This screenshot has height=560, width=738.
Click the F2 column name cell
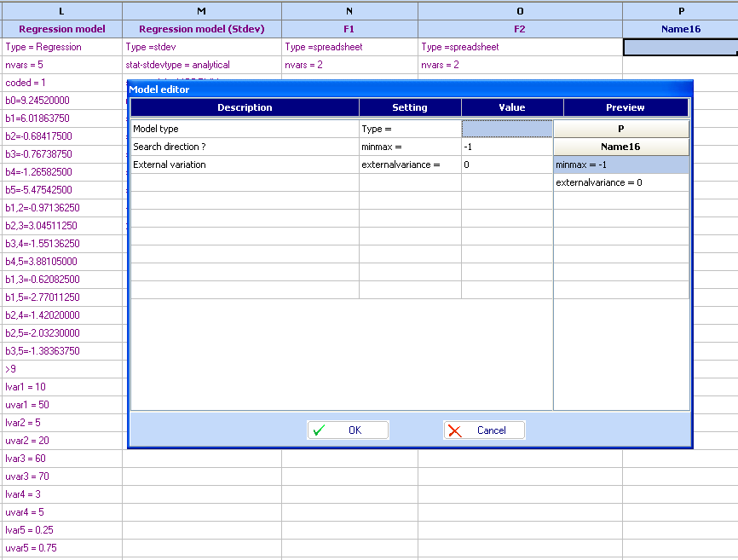pyautogui.click(x=520, y=29)
